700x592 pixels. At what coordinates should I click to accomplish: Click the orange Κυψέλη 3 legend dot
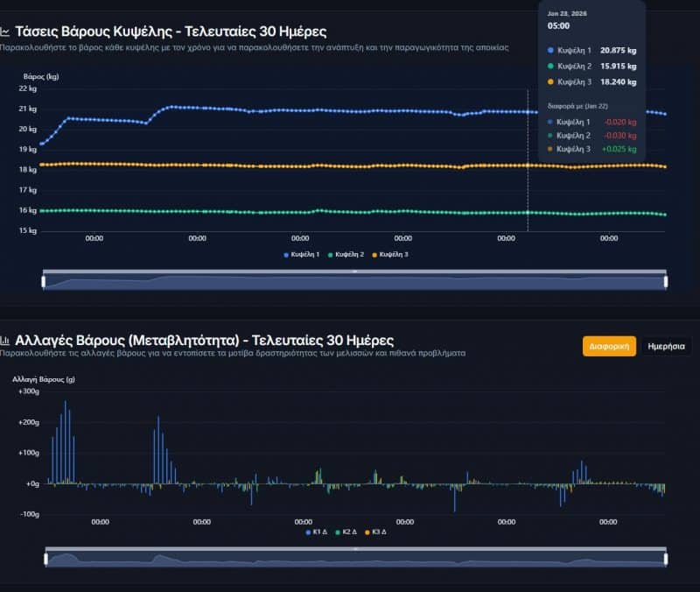click(x=376, y=254)
